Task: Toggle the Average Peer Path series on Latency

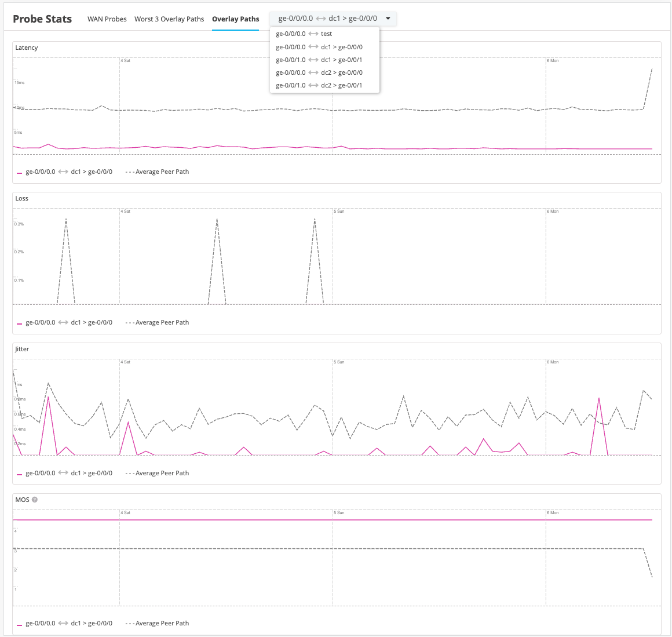Action: (157, 172)
